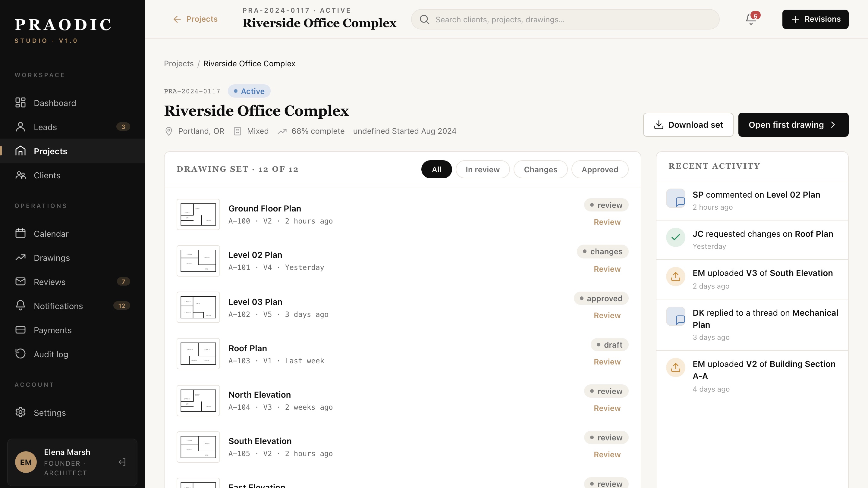Viewport: 868px width, 488px height.
Task: Click the search clients, projects, drawings field
Action: point(565,20)
